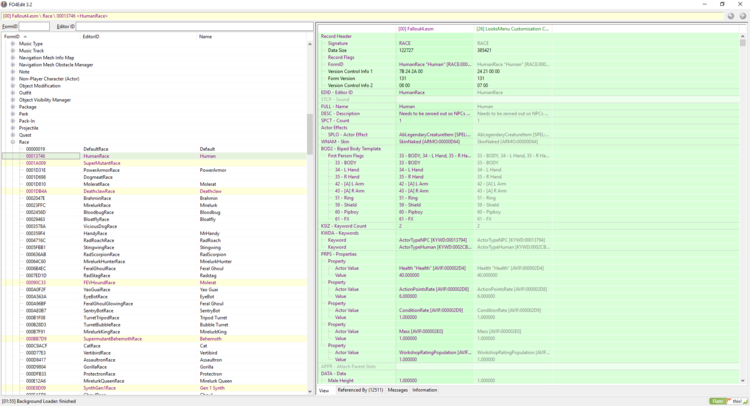Collapse the Race tree node
Image resolution: width=750 pixels, height=406 pixels.
click(13, 142)
